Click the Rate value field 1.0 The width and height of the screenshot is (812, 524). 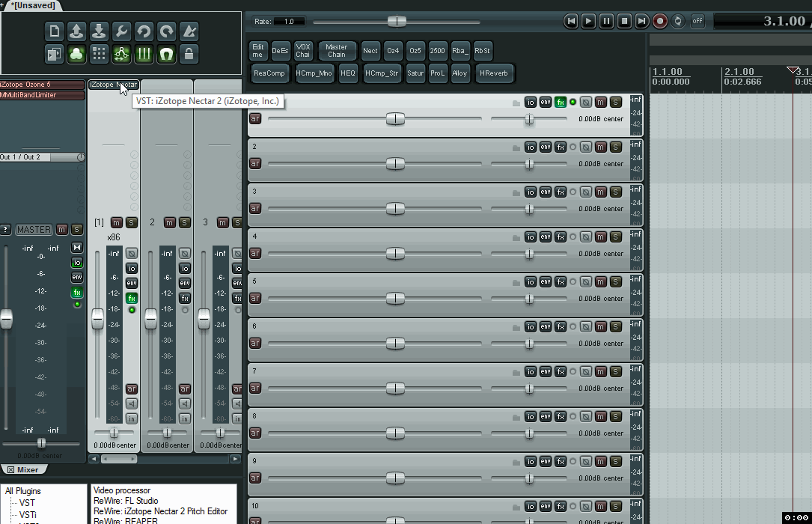point(289,21)
